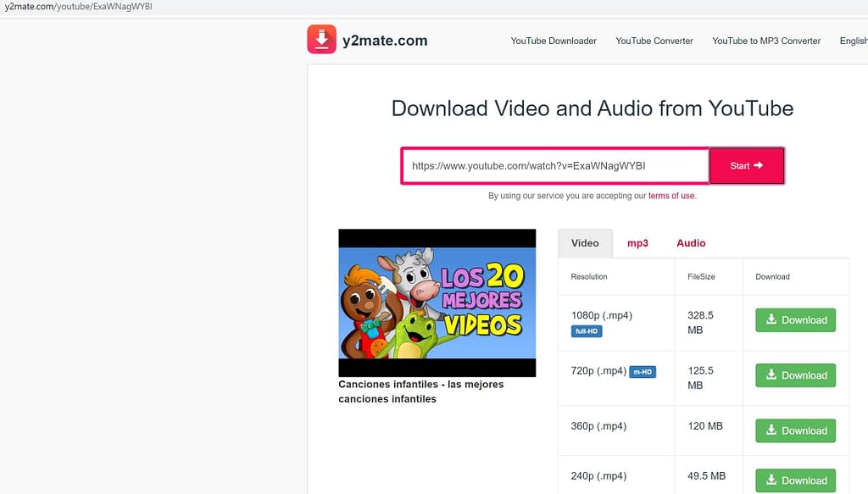Open the terms of use link
The height and width of the screenshot is (494, 868).
coord(671,196)
